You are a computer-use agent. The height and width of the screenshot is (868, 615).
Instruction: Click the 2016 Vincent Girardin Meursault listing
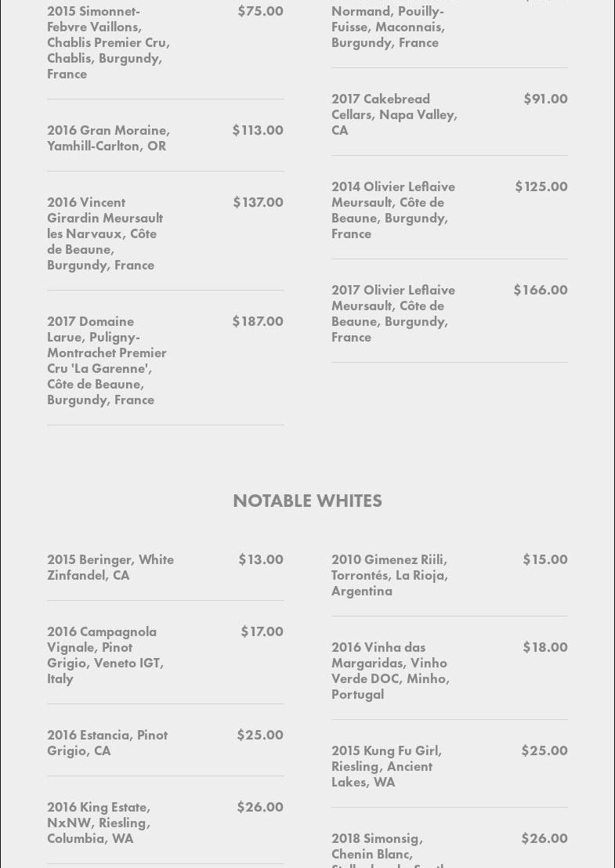point(105,233)
